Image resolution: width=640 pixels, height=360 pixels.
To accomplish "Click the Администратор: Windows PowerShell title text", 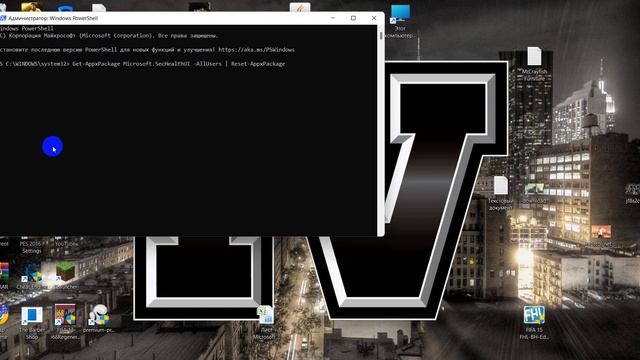I will pos(53,18).
